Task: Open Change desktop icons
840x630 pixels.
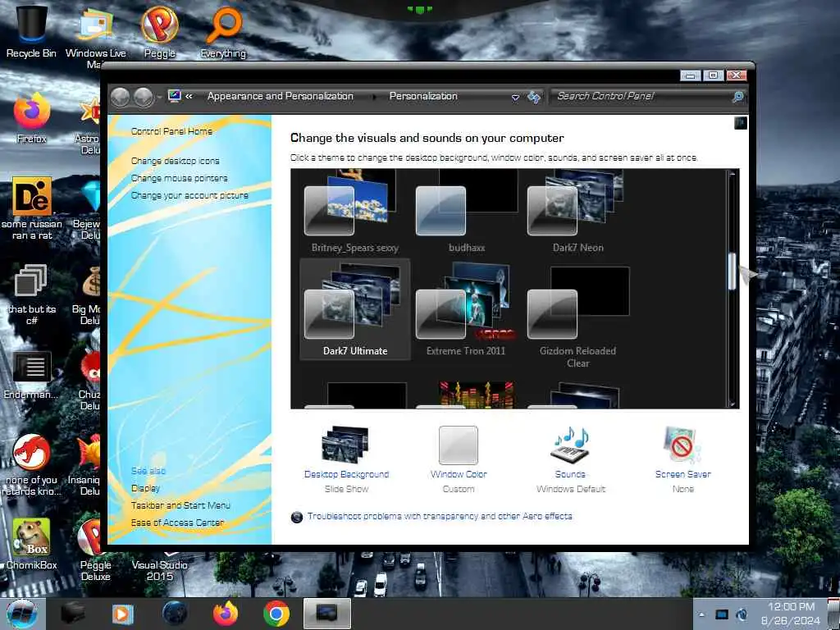Action: point(176,161)
